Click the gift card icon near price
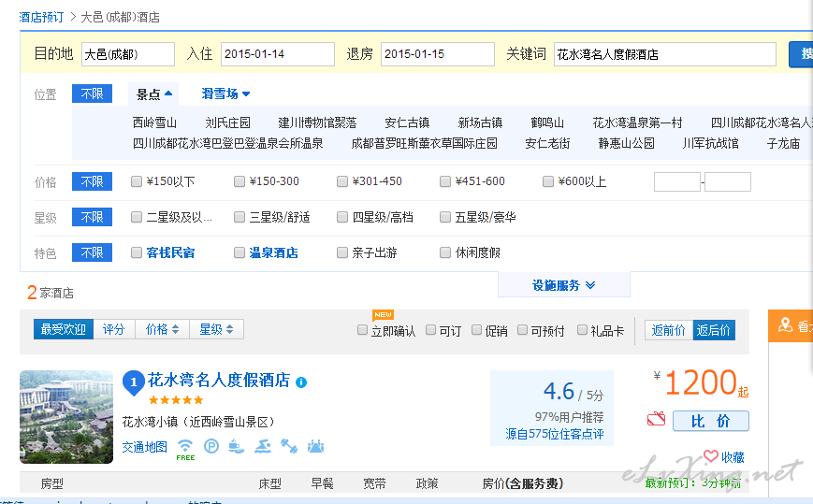The image size is (813, 504). pyautogui.click(x=656, y=421)
